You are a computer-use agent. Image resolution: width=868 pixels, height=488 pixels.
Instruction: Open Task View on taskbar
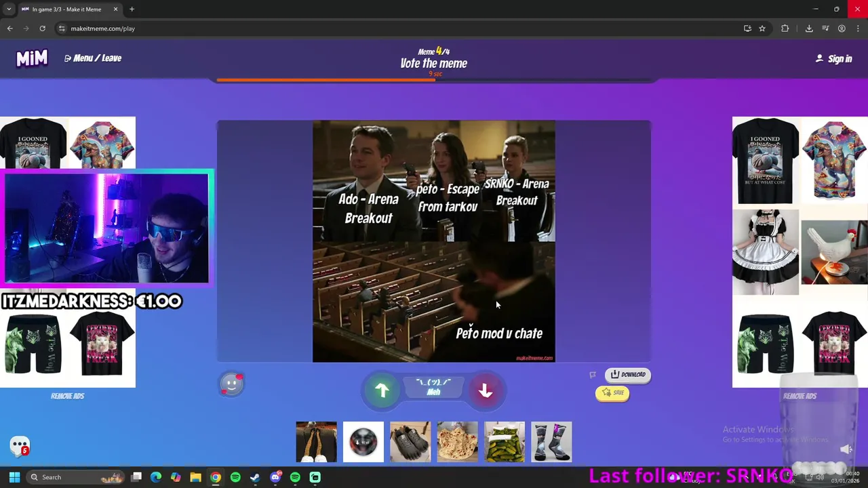(x=136, y=477)
